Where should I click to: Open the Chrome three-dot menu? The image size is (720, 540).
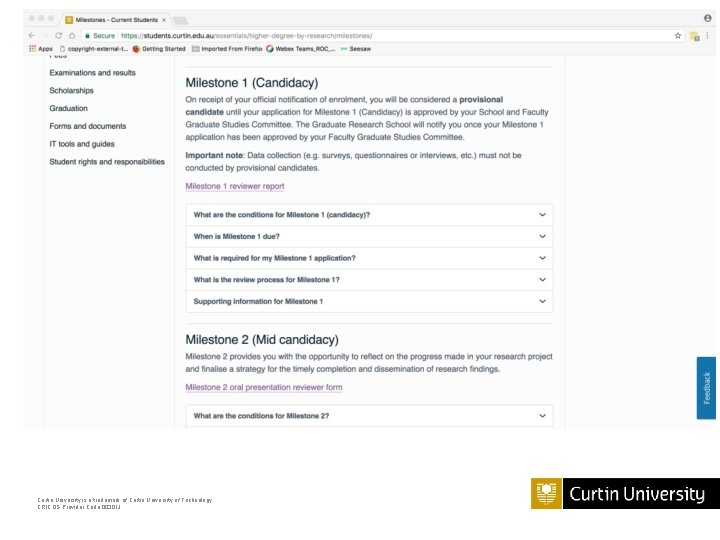coord(708,35)
